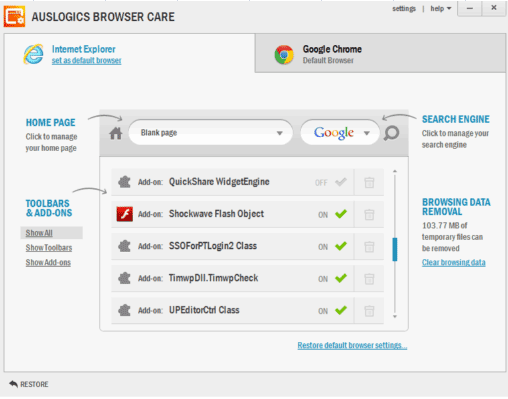Click the TimwpDll.TimwpCheck name text
Image resolution: width=508 pixels, height=399 pixels.
click(213, 278)
